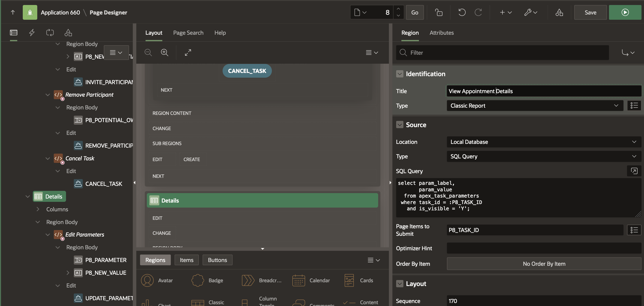This screenshot has height=306, width=644.
Task: Open the Processing tab icon
Action: pyautogui.click(x=50, y=32)
